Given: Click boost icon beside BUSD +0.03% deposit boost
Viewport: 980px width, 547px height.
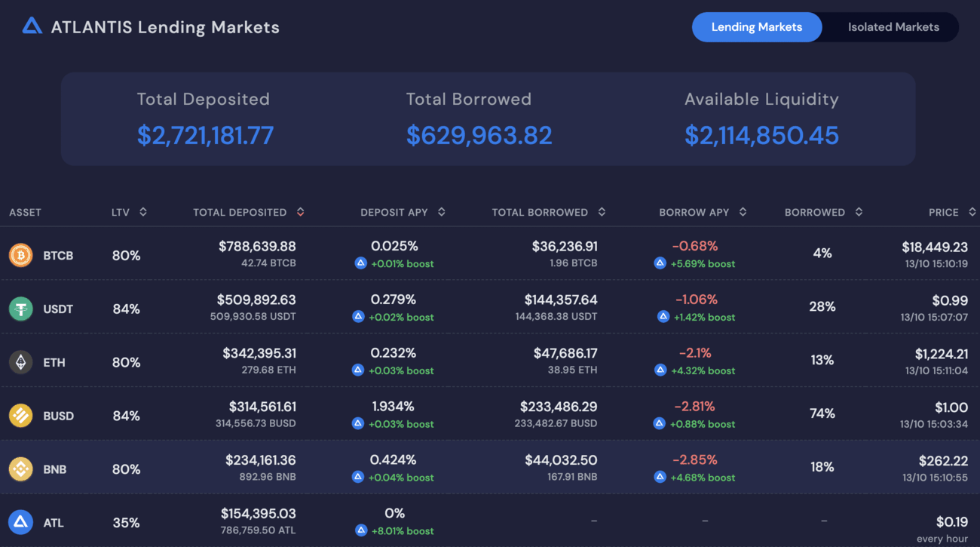Looking at the screenshot, I should pos(358,424).
